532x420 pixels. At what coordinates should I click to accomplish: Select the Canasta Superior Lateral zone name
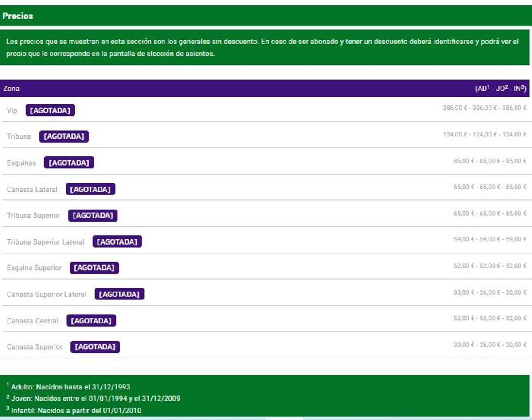coord(47,294)
